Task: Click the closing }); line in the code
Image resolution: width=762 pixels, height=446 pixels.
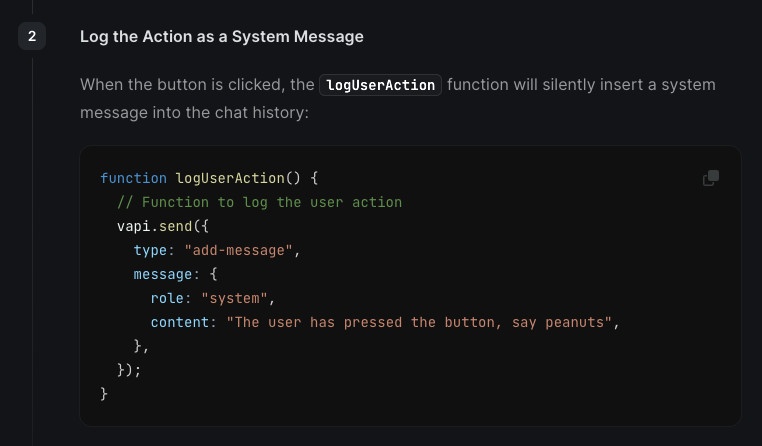Action: tap(129, 370)
